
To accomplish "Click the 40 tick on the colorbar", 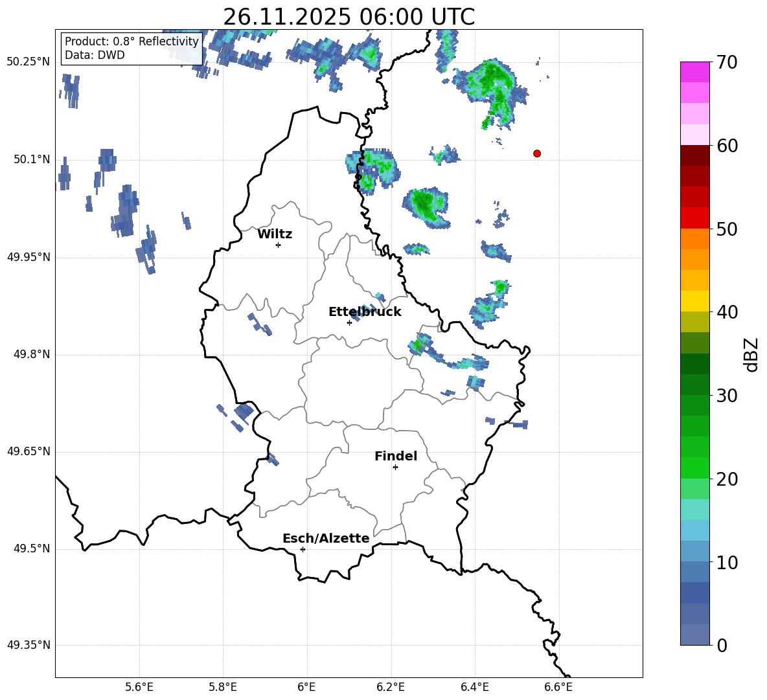I will click(x=727, y=312).
